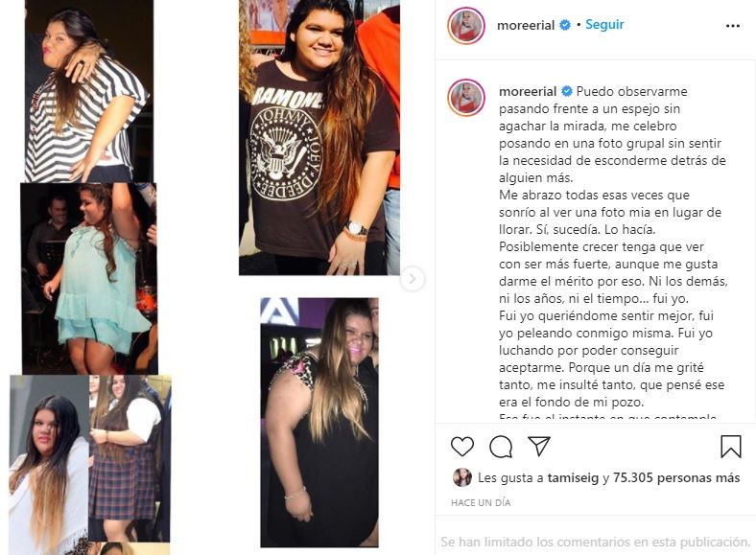The height and width of the screenshot is (555, 756).
Task: Open moreerial username link in header
Action: tap(526, 25)
